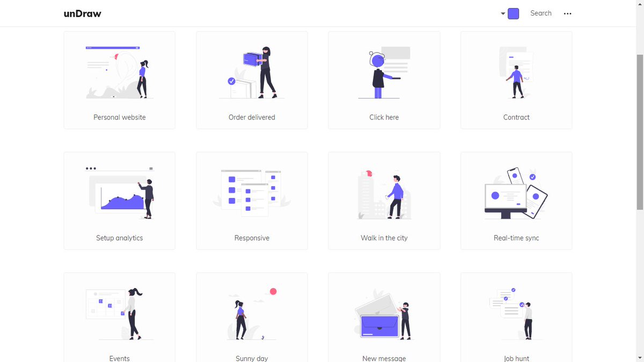The image size is (644, 362).
Task: Open the three-dots more menu
Action: (x=567, y=14)
